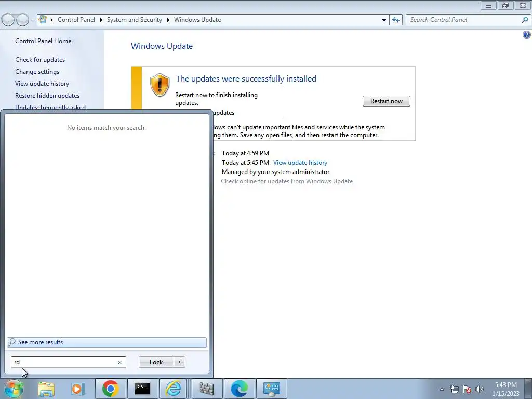Image resolution: width=532 pixels, height=399 pixels.
Task: Show hidden system tray icons
Action: tap(442, 389)
